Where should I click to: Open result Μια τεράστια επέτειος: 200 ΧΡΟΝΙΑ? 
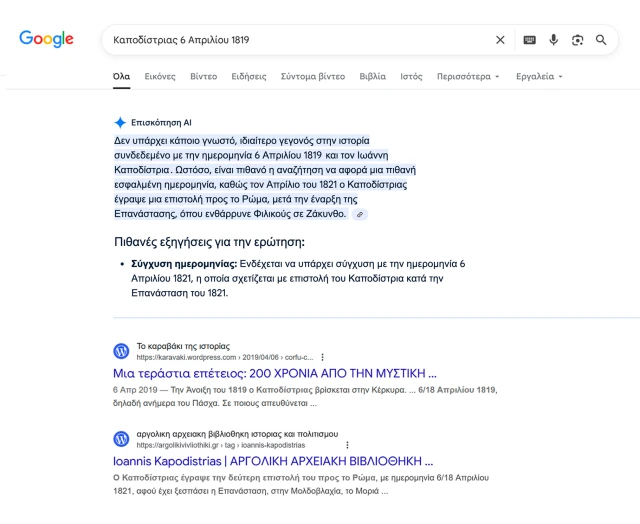click(x=275, y=373)
